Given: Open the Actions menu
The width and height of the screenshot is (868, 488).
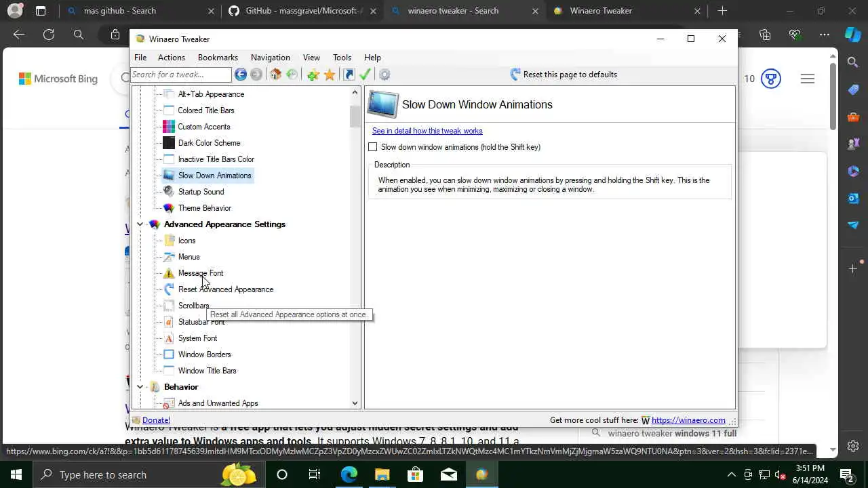Looking at the screenshot, I should pyautogui.click(x=172, y=58).
